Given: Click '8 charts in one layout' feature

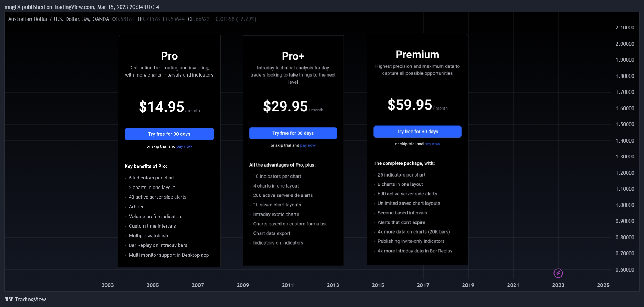Looking at the screenshot, I should (x=400, y=184).
